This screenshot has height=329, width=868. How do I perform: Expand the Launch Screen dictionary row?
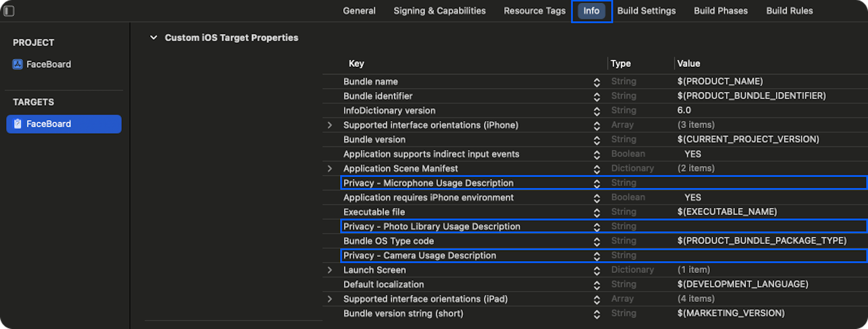click(x=330, y=270)
